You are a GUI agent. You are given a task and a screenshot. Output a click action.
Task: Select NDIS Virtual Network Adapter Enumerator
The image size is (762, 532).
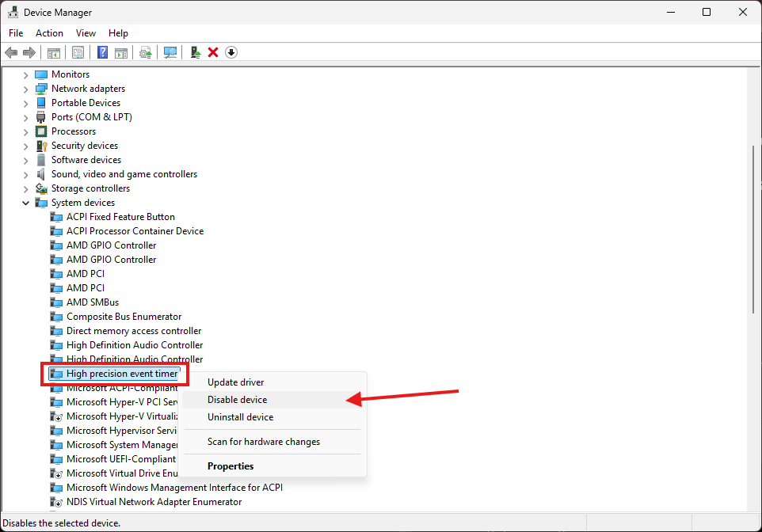point(154,502)
